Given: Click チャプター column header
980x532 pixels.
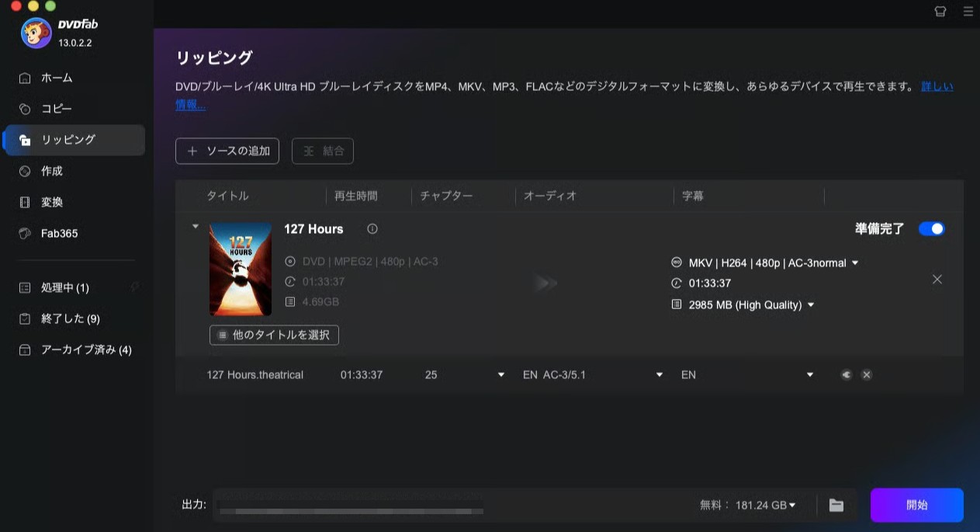Looking at the screenshot, I should 446,196.
